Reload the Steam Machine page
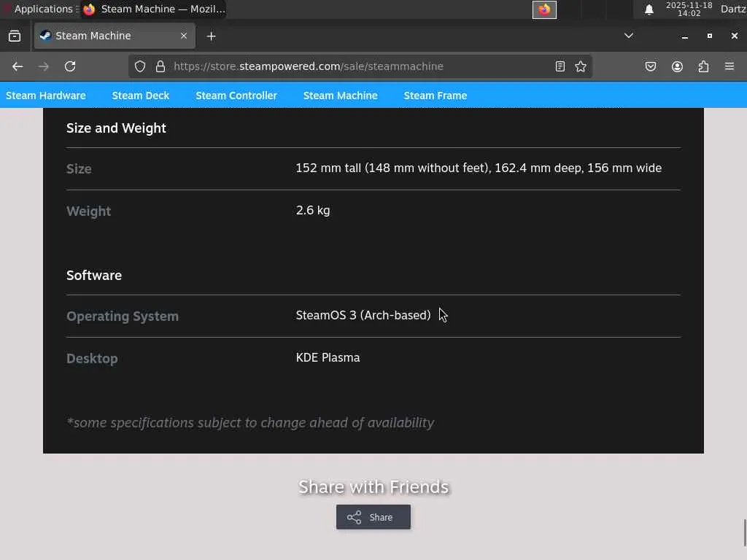 tap(70, 66)
